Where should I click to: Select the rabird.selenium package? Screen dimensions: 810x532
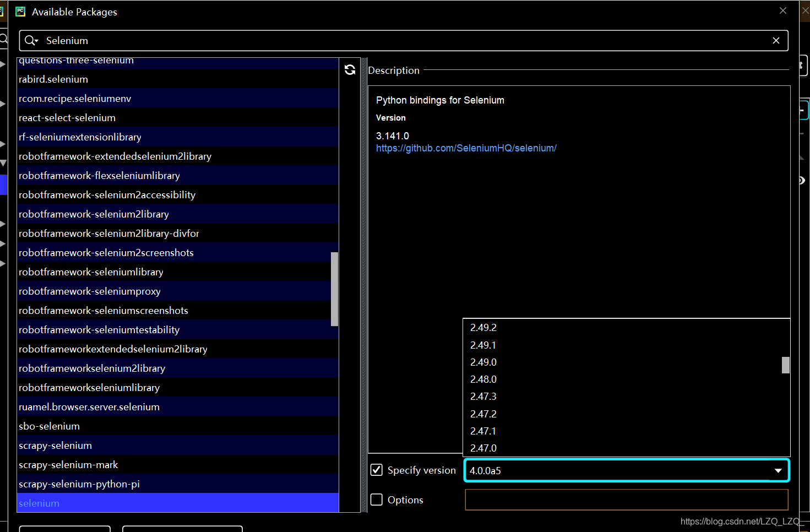[178, 79]
